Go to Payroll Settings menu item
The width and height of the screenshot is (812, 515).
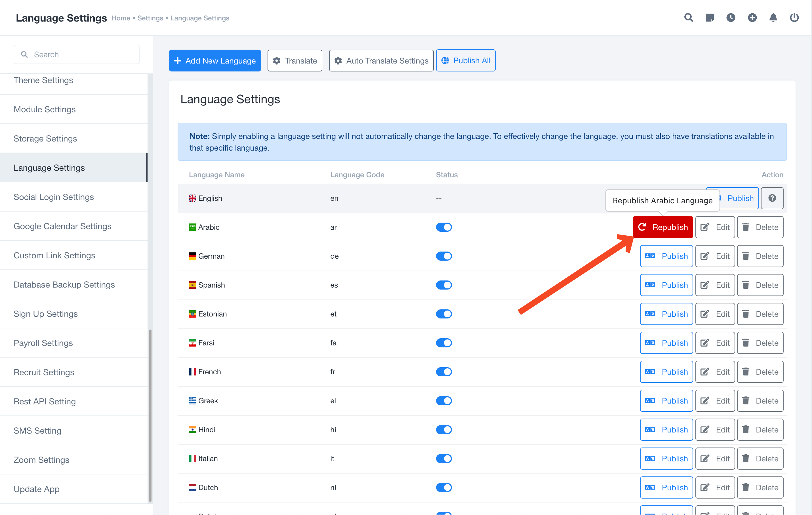pyautogui.click(x=43, y=343)
